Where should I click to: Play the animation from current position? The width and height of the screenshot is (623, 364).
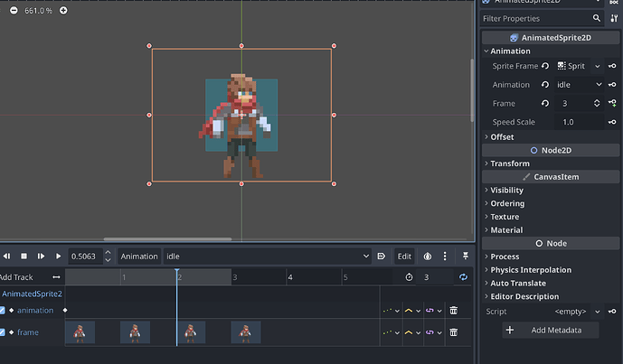pyautogui.click(x=58, y=256)
